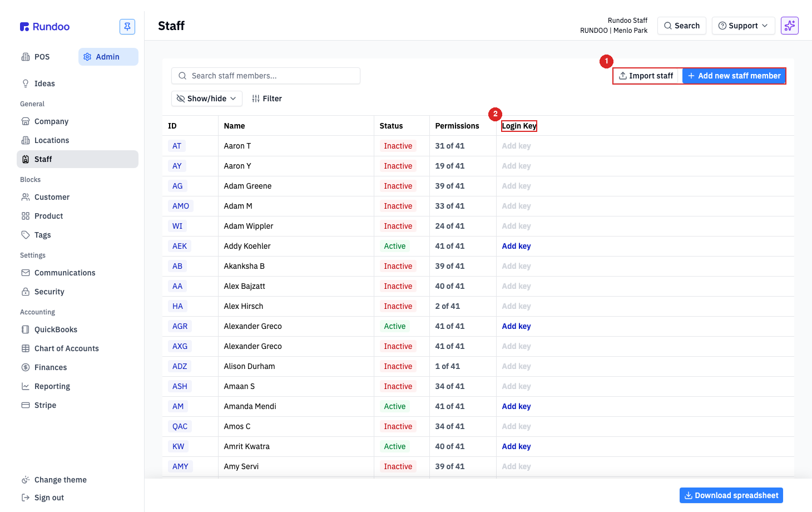Open the AI sparkle assistant icon
This screenshot has width=812, height=512.
790,26
